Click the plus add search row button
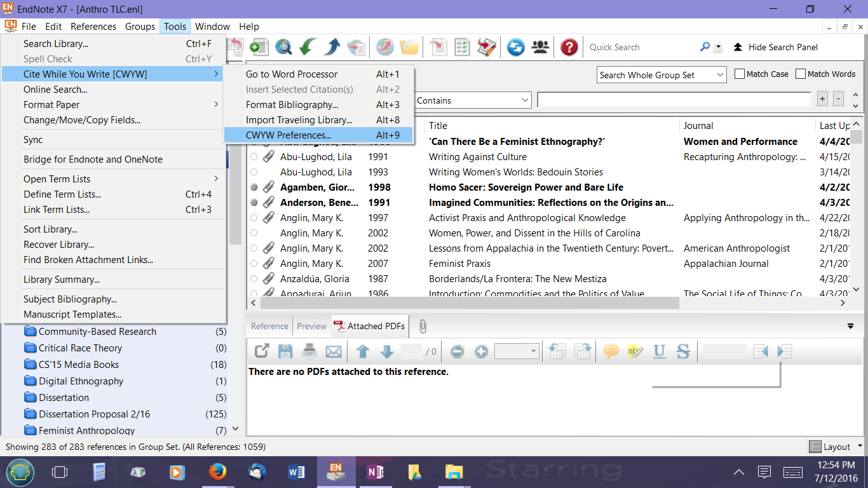 pos(822,99)
